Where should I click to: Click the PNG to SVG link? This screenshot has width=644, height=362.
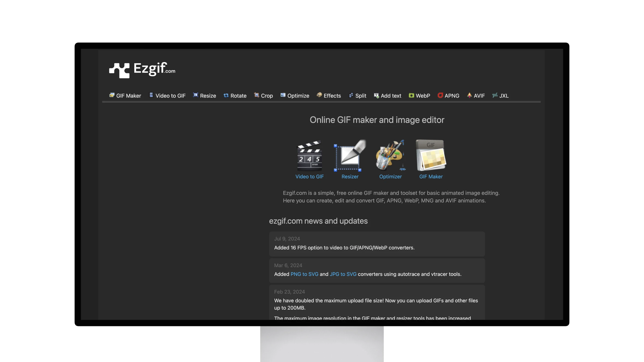coord(304,274)
